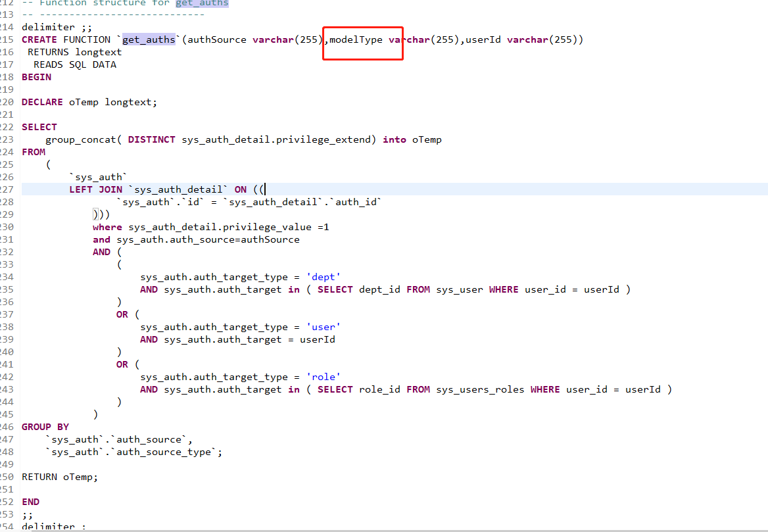Click 'sys_auth.auth_source=authSource'

click(208, 239)
